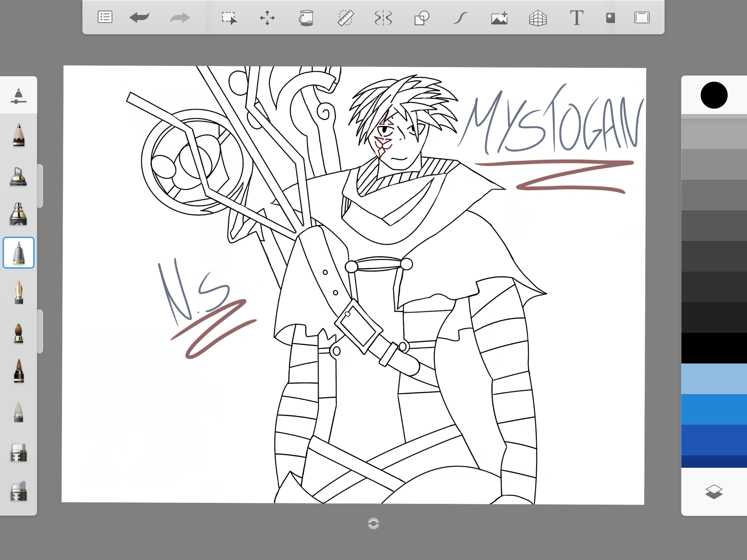Select the Text tool
The image size is (747, 560).
point(576,17)
